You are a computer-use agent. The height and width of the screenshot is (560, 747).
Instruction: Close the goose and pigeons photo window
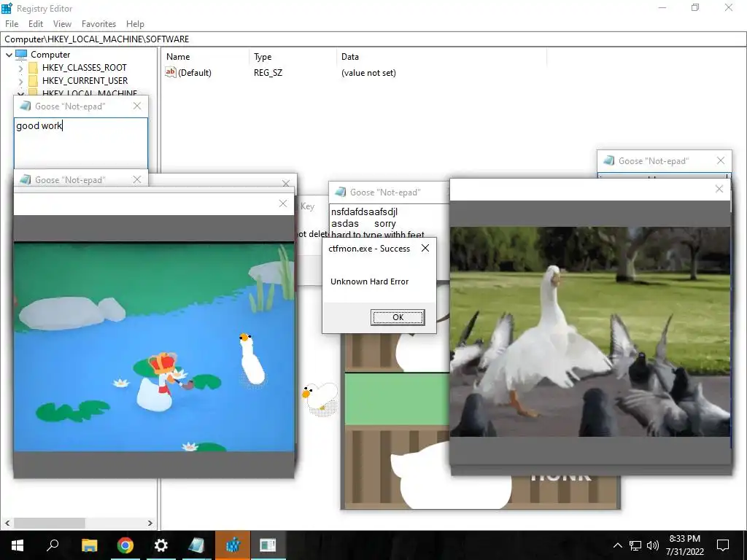click(719, 189)
